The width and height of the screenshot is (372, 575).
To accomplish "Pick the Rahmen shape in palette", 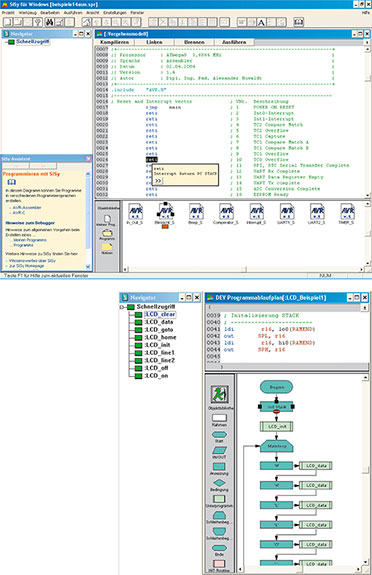I will click(219, 418).
